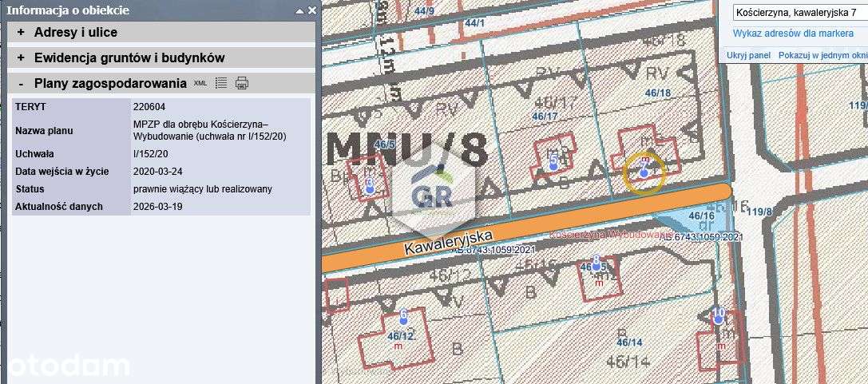Click the Nazwa planu value MPZP text
868x384 pixels.
209,131
